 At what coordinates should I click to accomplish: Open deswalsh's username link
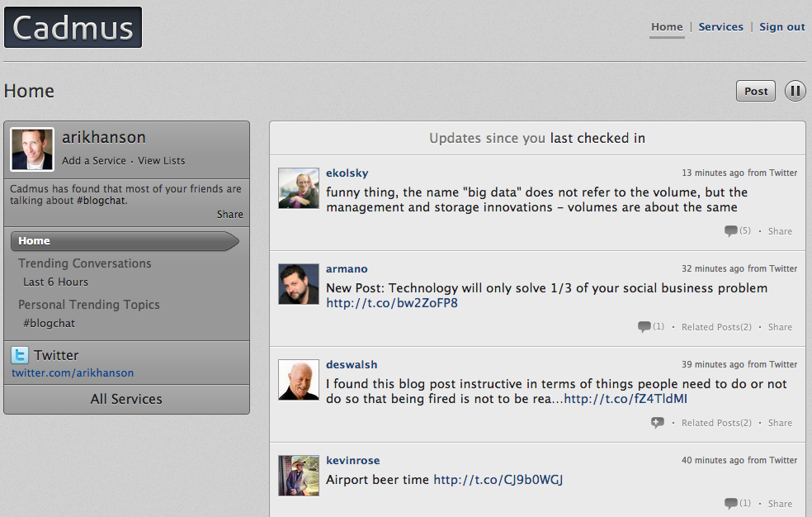[352, 365]
